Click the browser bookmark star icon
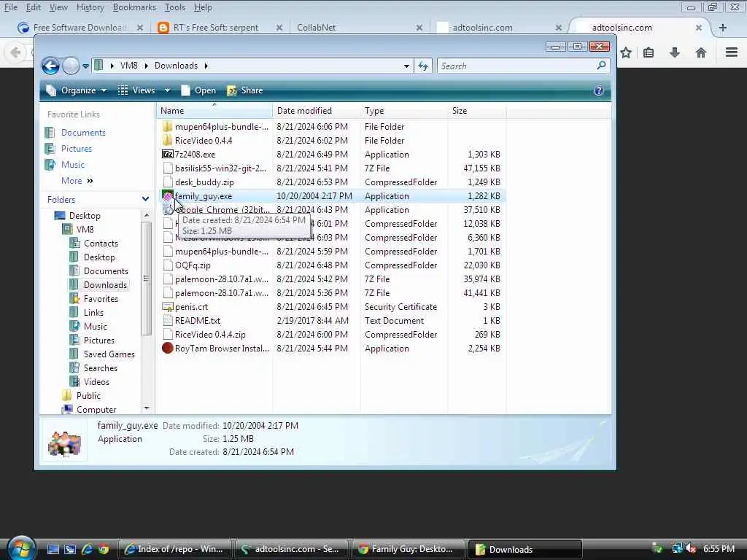The height and width of the screenshot is (560, 747). pos(626,52)
